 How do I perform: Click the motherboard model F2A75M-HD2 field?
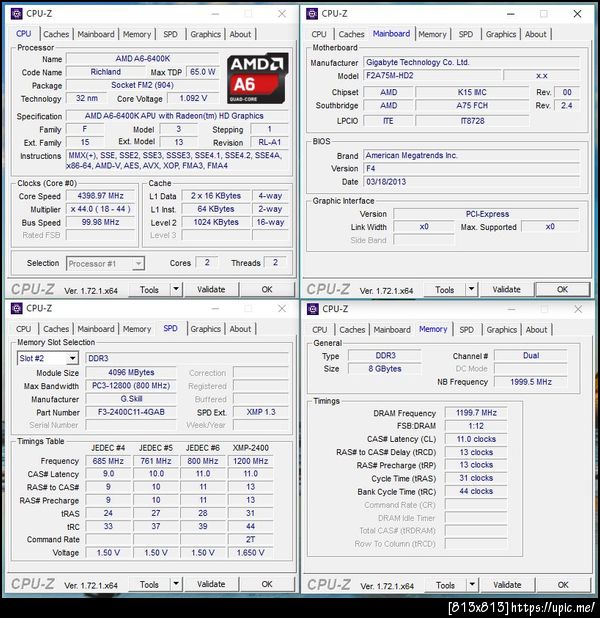(432, 75)
